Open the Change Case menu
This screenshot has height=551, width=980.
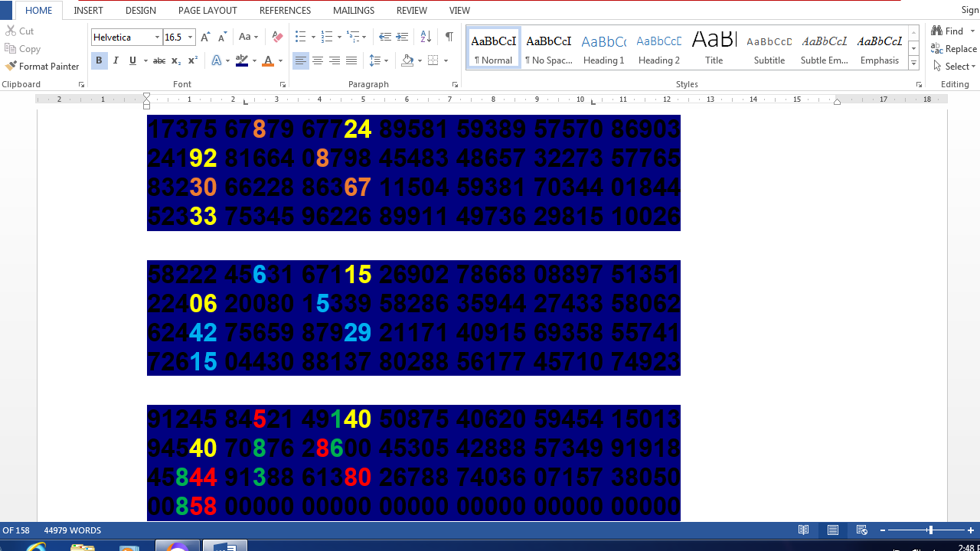tap(248, 37)
